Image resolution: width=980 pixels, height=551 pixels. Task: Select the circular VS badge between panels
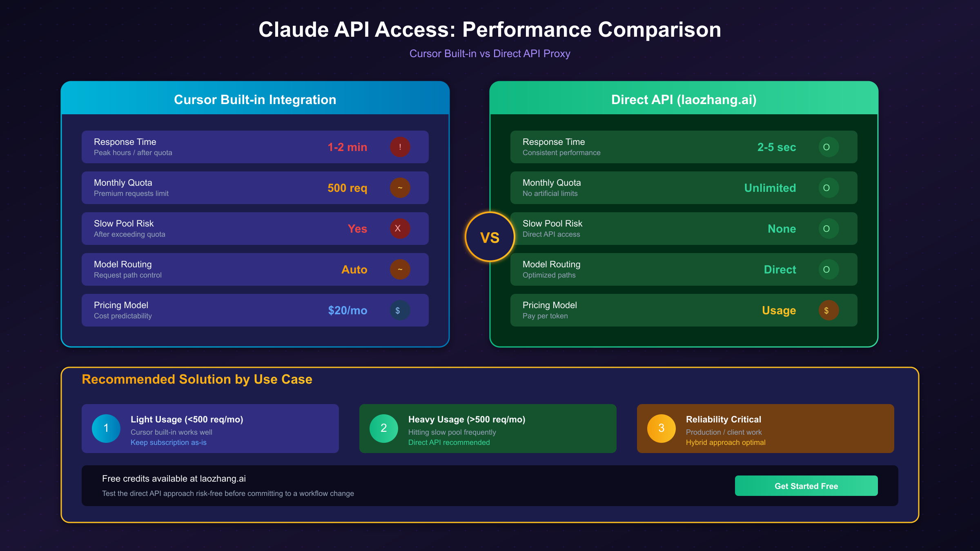click(490, 237)
